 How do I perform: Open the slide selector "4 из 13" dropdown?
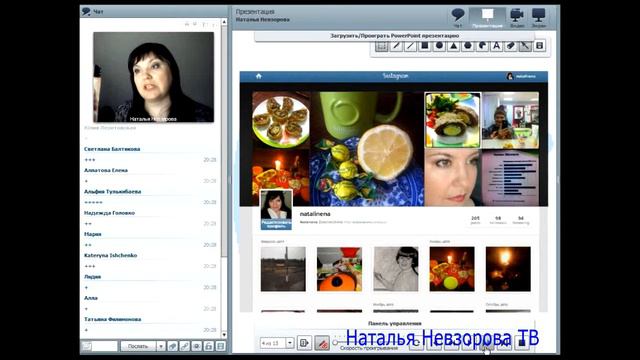[x=277, y=343]
